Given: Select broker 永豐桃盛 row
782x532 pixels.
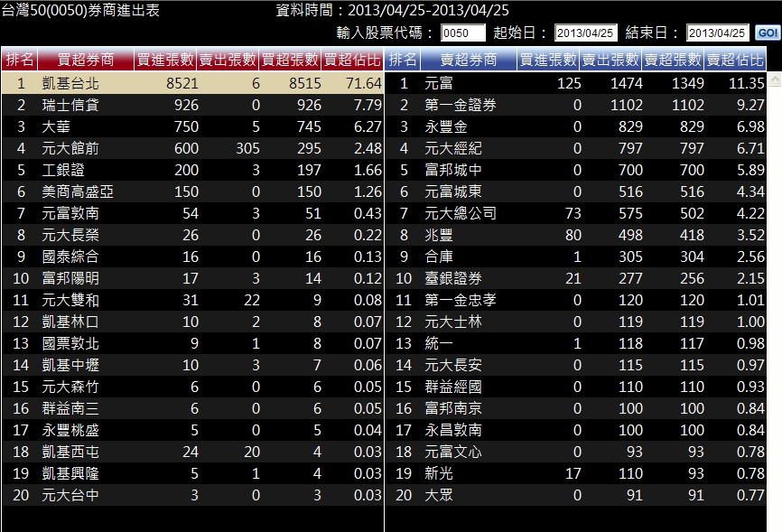Looking at the screenshot, I should click(192, 430).
